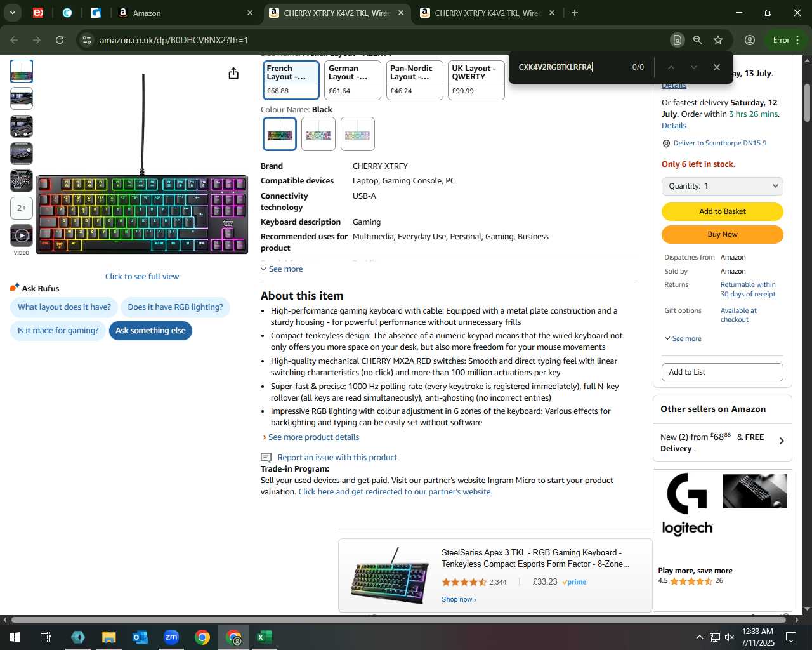Image resolution: width=812 pixels, height=650 pixels.
Task: Close the active CHERRY XTRFY tab
Action: [x=401, y=13]
